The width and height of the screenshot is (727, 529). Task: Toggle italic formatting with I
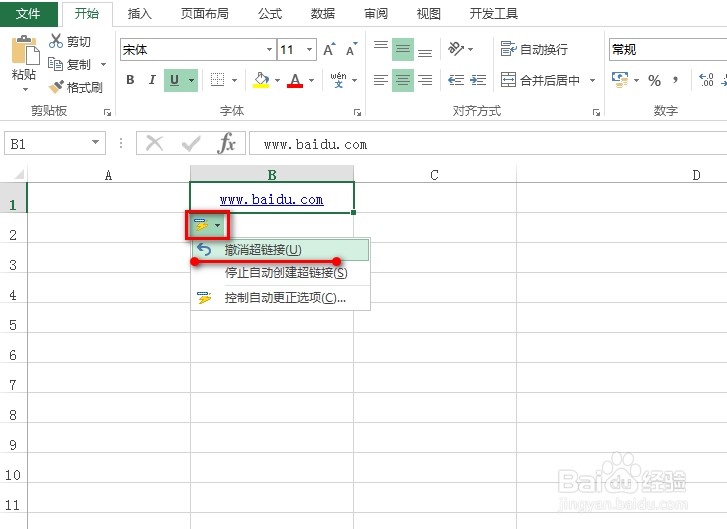(152, 80)
